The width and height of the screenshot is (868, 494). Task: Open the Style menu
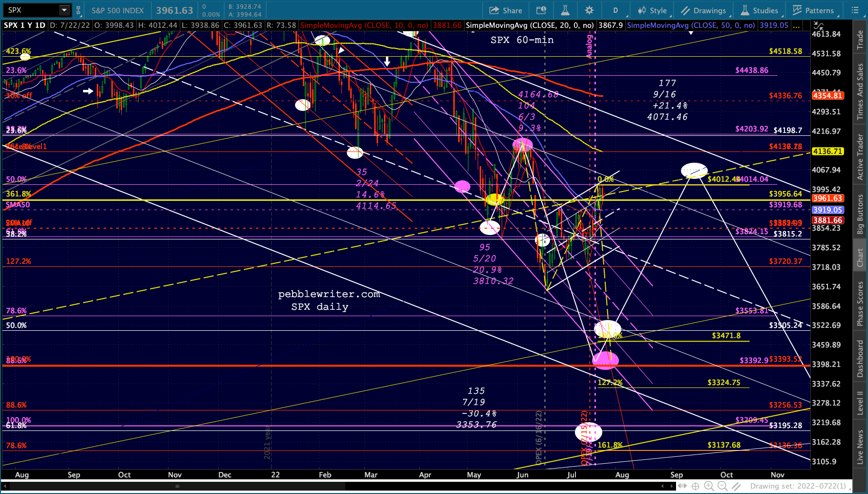click(x=652, y=10)
